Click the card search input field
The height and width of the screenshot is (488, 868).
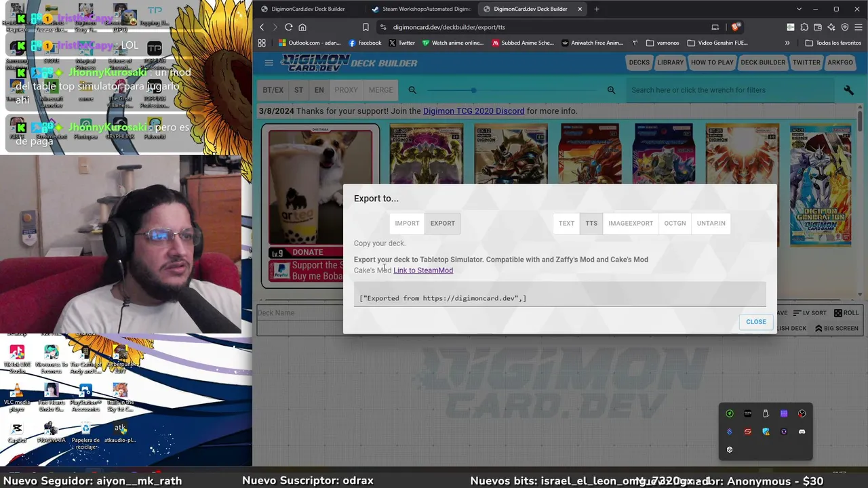point(731,90)
